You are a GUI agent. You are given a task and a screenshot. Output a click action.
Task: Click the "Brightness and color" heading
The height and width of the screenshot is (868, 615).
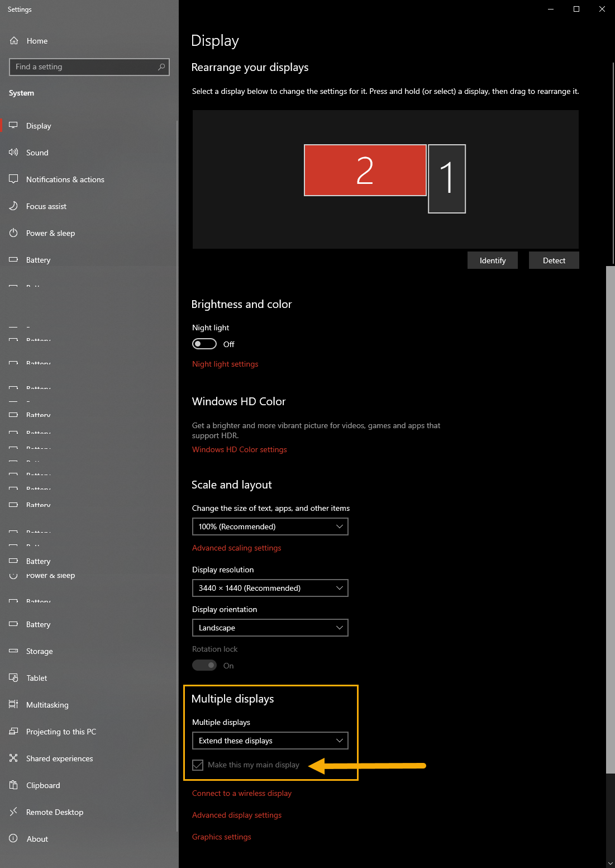241,304
